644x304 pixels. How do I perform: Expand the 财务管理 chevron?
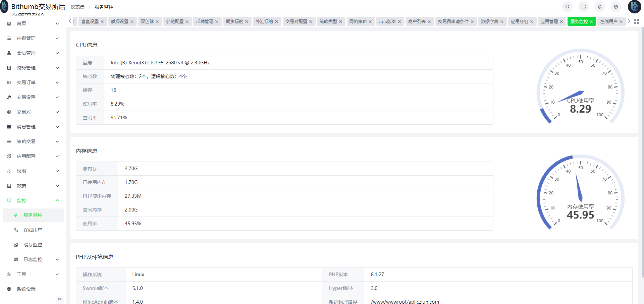[x=57, y=68]
